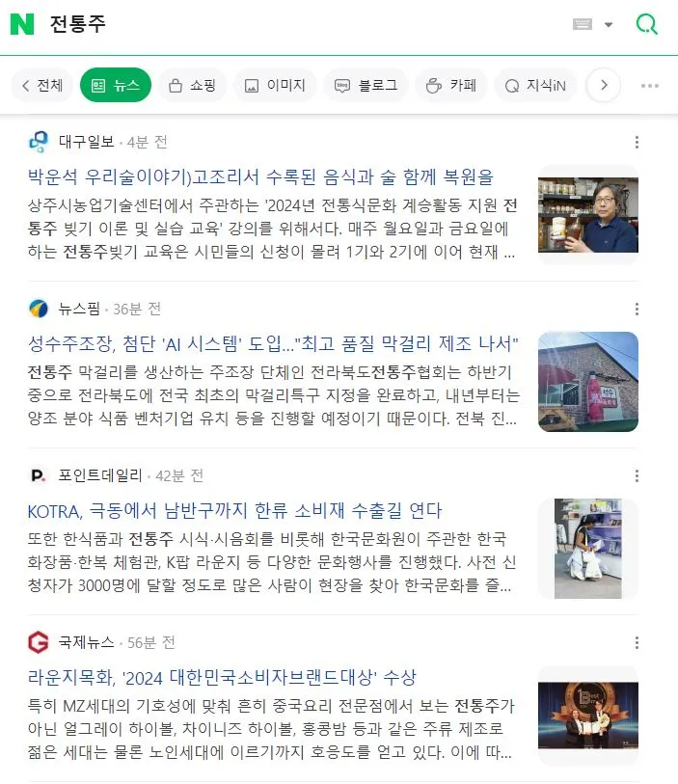
Task: Open the on-screen keyboard icon
Action: coord(582,24)
